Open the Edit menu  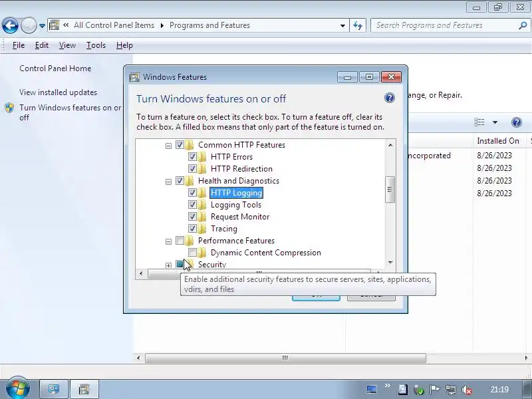[42, 45]
